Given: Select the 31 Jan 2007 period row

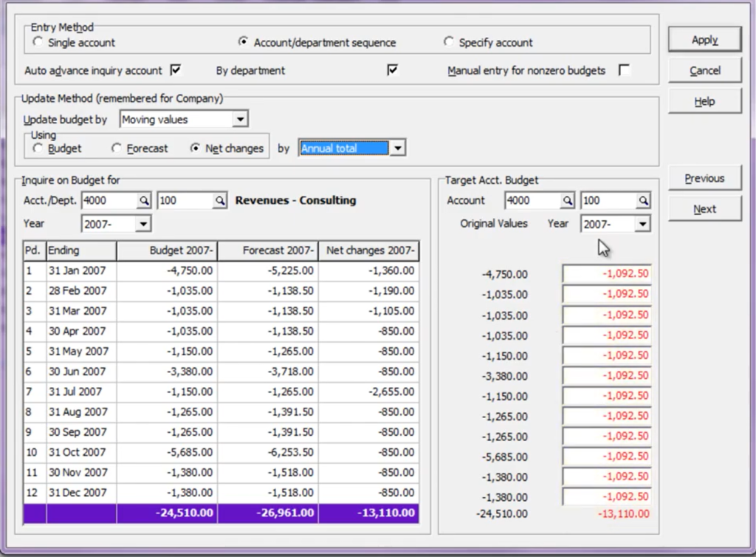Looking at the screenshot, I should tap(221, 271).
